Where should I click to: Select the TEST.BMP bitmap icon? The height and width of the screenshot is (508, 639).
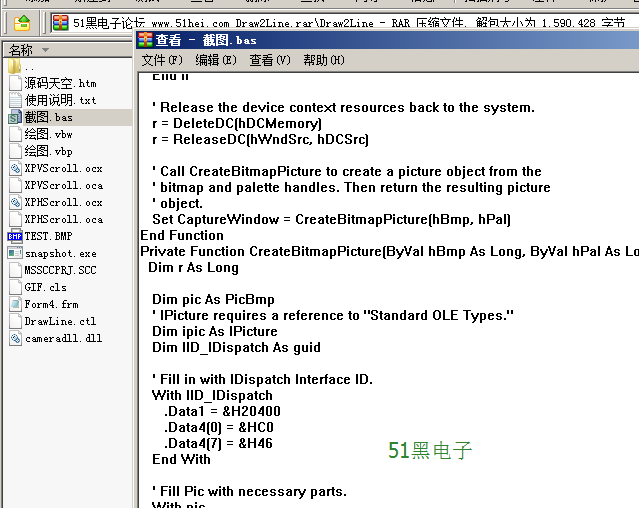(15, 236)
